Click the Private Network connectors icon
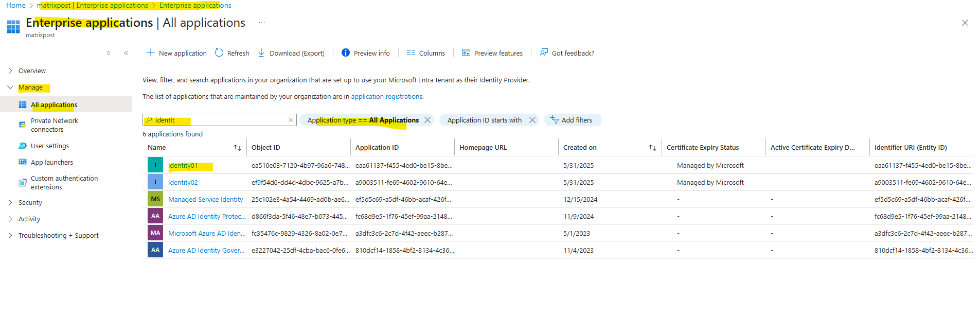This screenshot has width=980, height=333. (x=23, y=125)
